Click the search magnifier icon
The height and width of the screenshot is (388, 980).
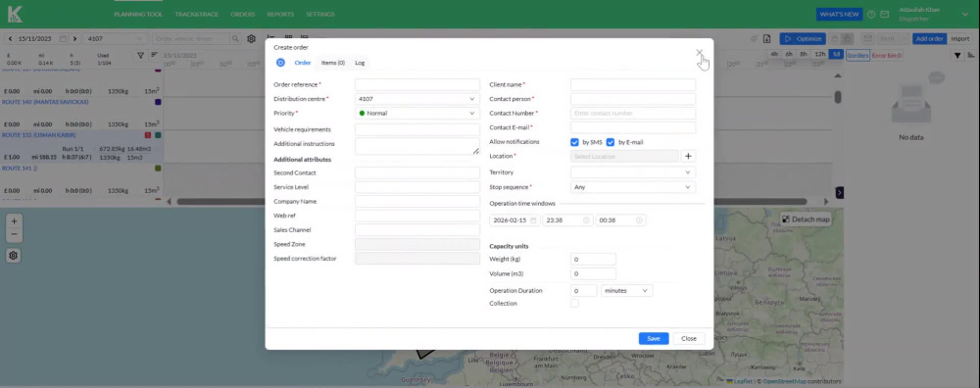click(235, 39)
